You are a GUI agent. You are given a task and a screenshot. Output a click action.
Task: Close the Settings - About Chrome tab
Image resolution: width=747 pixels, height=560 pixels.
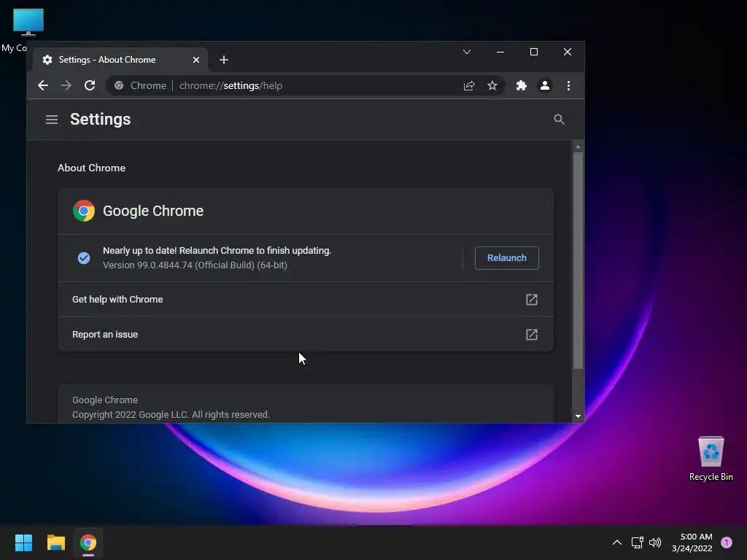point(196,60)
